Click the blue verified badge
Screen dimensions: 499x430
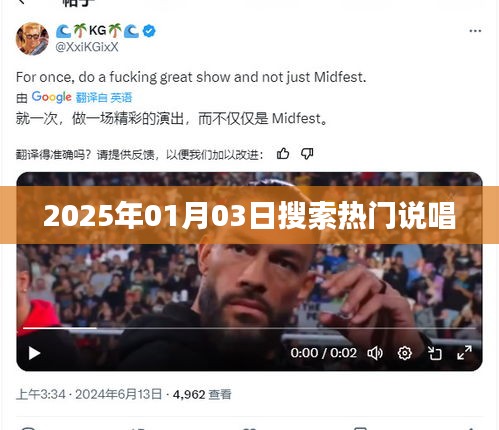click(149, 31)
